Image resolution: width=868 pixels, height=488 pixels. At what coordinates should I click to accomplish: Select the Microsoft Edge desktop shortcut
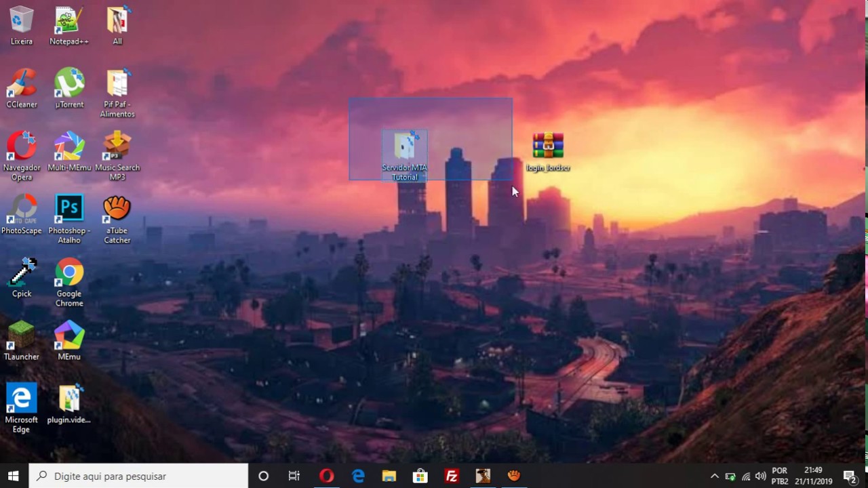coord(22,408)
